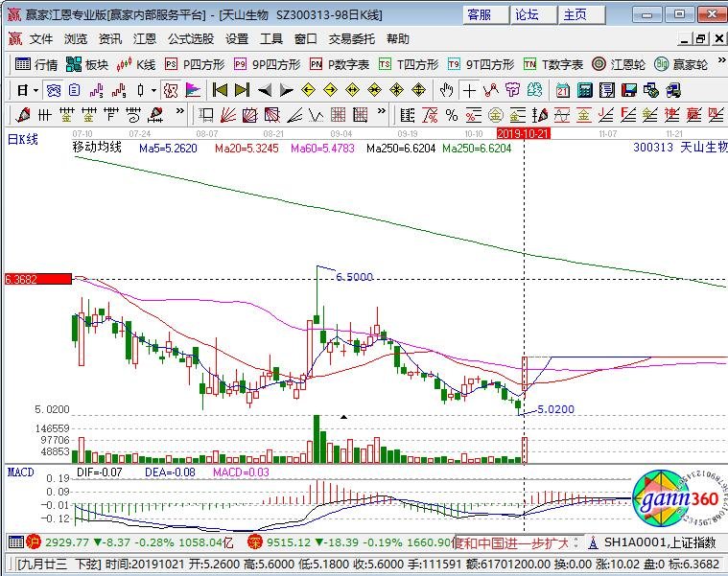Select the black percent % tool
The width and height of the screenshot is (728, 576).
coord(452,115)
